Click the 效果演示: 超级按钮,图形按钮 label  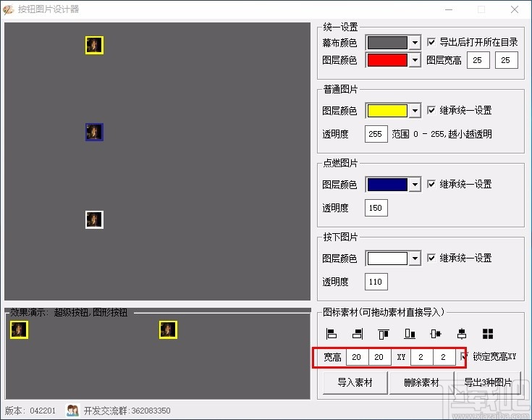(69, 312)
